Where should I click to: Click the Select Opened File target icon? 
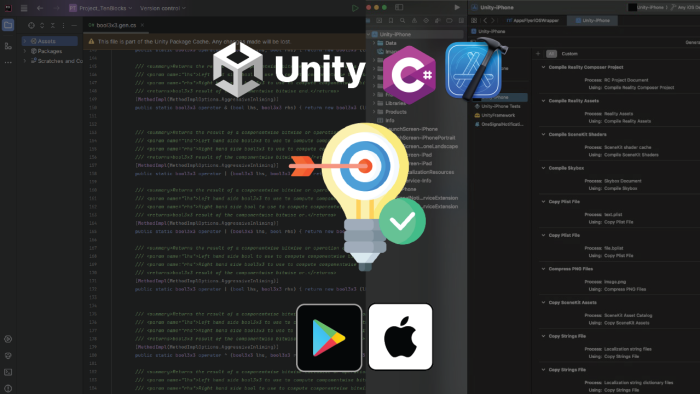click(x=31, y=25)
